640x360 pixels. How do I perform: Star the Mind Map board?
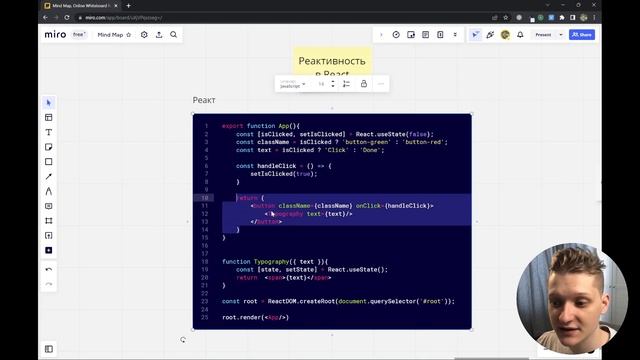(129, 35)
